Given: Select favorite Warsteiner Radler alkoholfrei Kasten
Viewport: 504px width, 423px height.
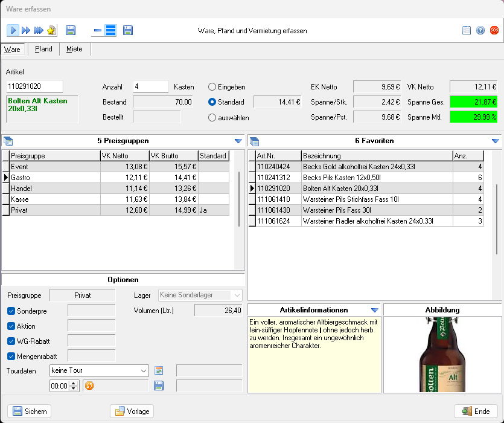Looking at the screenshot, I should pos(366,222).
